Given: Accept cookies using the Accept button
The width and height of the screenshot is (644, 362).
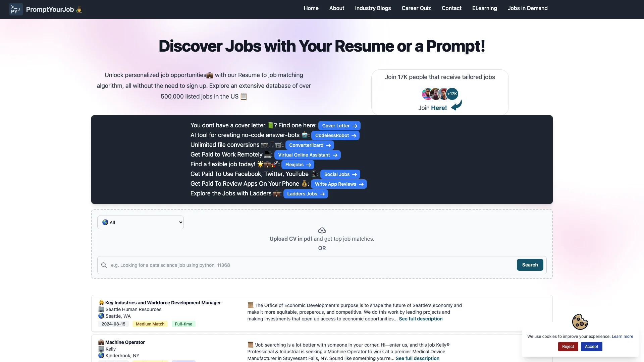Looking at the screenshot, I should [x=591, y=347].
